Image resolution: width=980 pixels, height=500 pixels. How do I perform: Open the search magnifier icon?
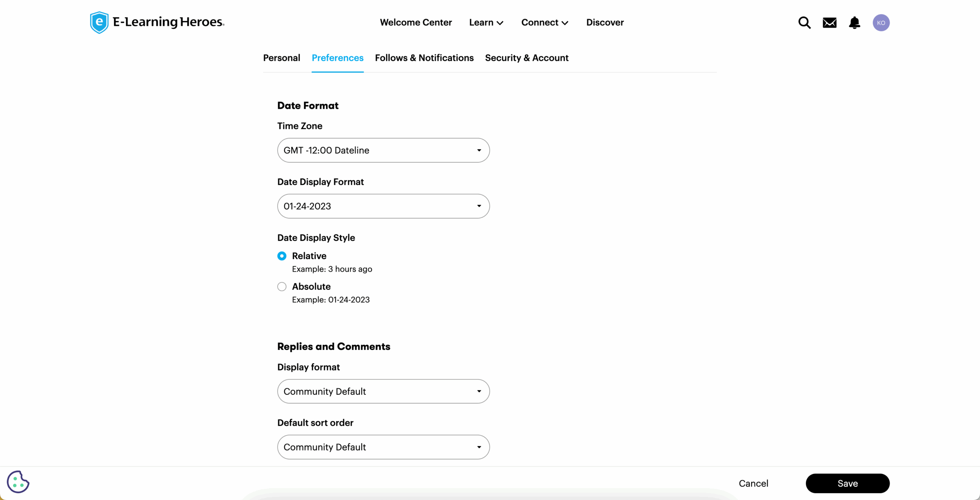(804, 23)
